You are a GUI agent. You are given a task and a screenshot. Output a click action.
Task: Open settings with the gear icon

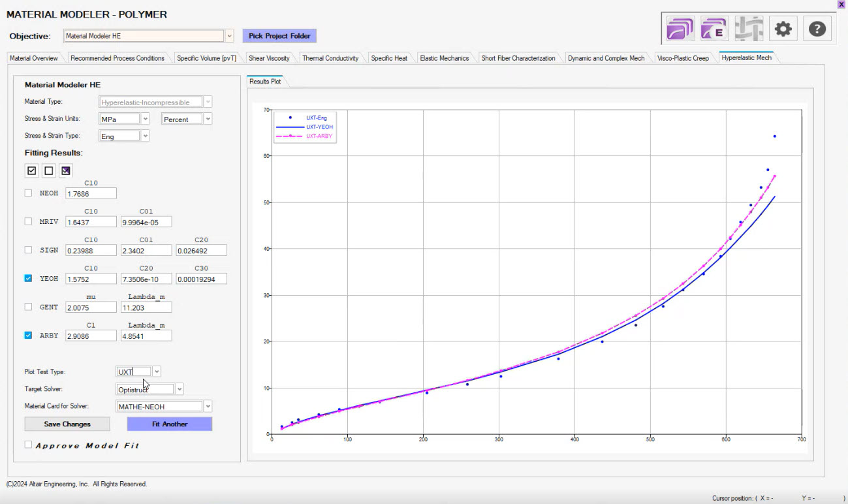(x=783, y=29)
